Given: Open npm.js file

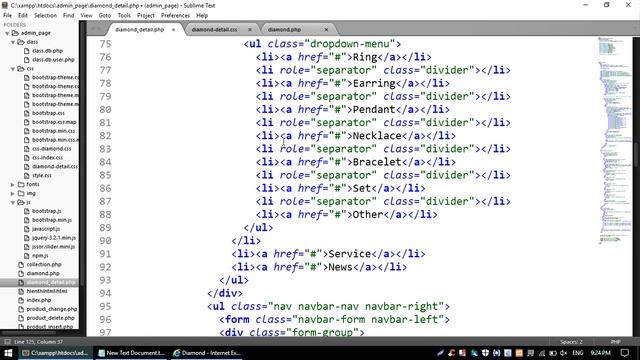Looking at the screenshot, I should tap(40, 256).
